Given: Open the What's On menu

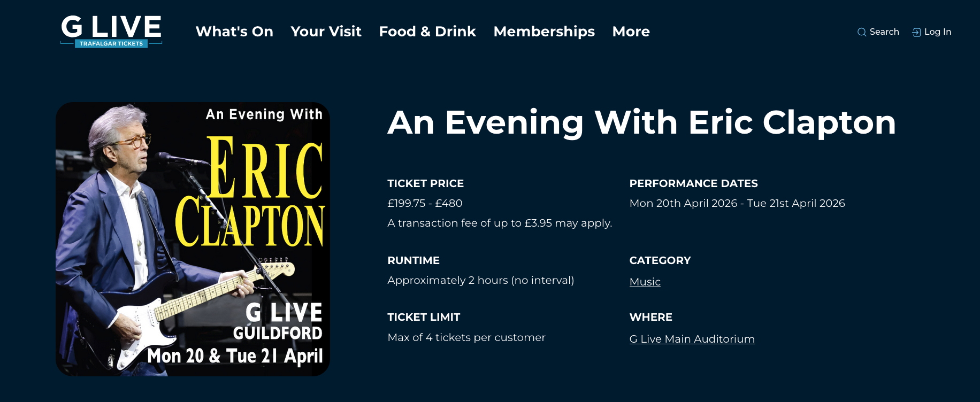Looking at the screenshot, I should coord(234,32).
